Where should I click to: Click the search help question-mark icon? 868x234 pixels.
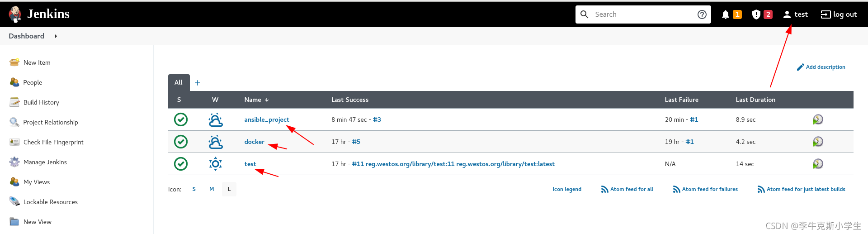pos(702,14)
